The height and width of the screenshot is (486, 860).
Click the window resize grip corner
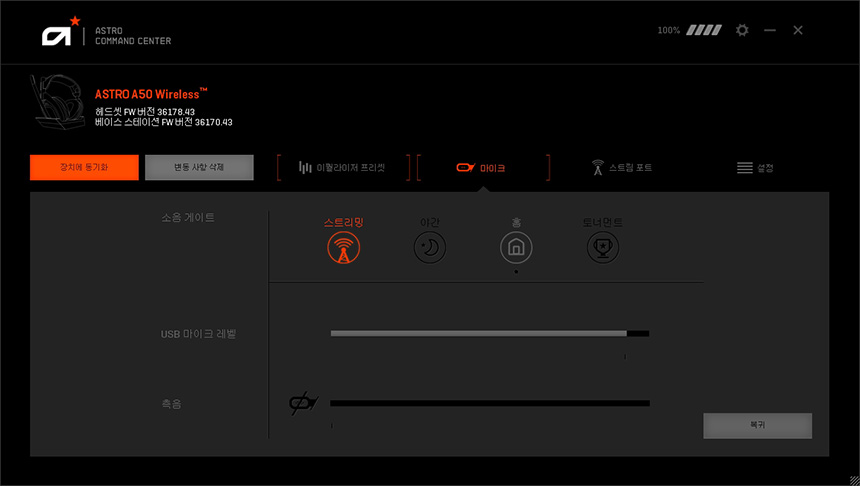click(854, 481)
